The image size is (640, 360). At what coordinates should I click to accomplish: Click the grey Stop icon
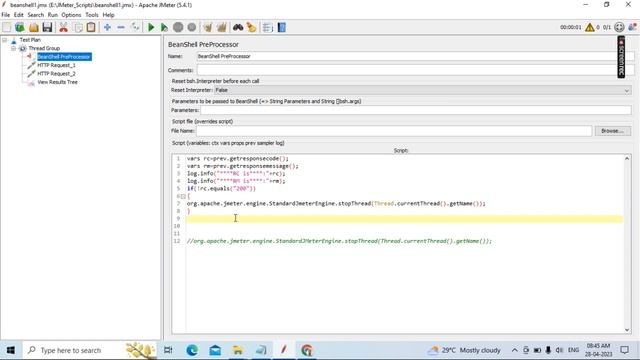[x=178, y=27]
